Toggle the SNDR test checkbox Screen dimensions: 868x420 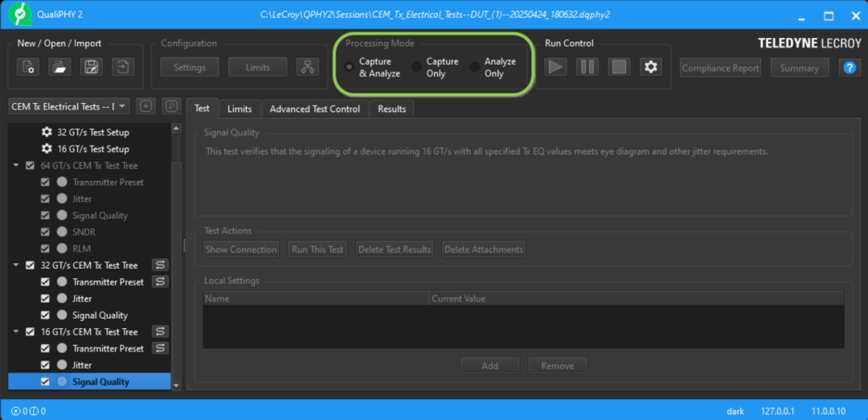(45, 233)
